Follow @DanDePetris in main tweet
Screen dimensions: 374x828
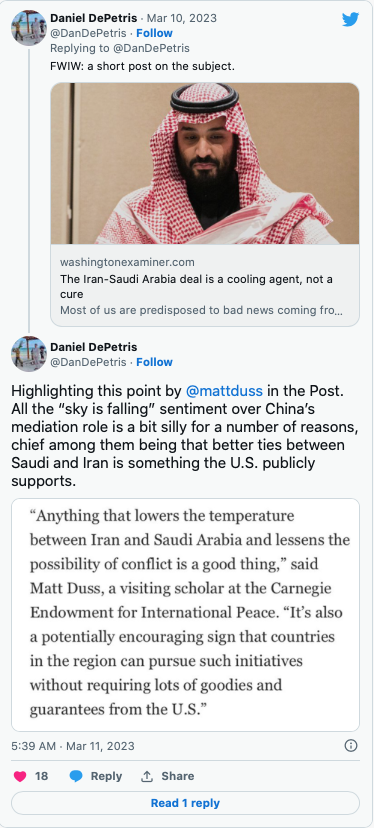click(154, 362)
